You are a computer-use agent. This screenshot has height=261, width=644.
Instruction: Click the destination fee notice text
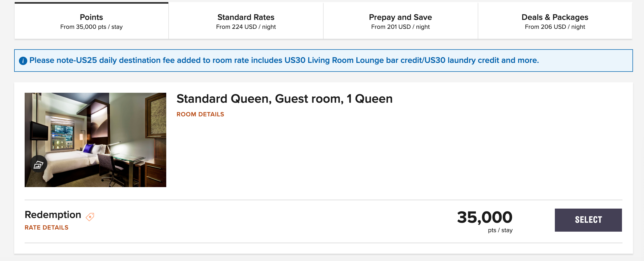coord(284,60)
